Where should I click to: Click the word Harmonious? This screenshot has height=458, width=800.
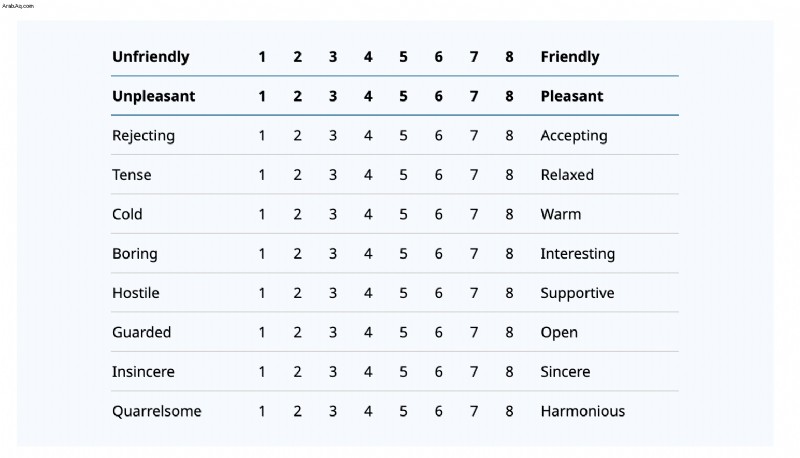tap(583, 411)
